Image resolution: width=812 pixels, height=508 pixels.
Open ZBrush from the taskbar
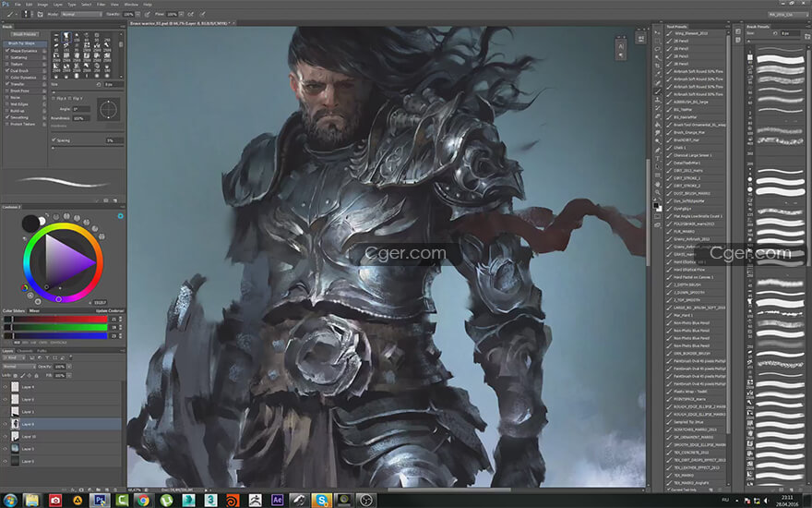pyautogui.click(x=255, y=501)
